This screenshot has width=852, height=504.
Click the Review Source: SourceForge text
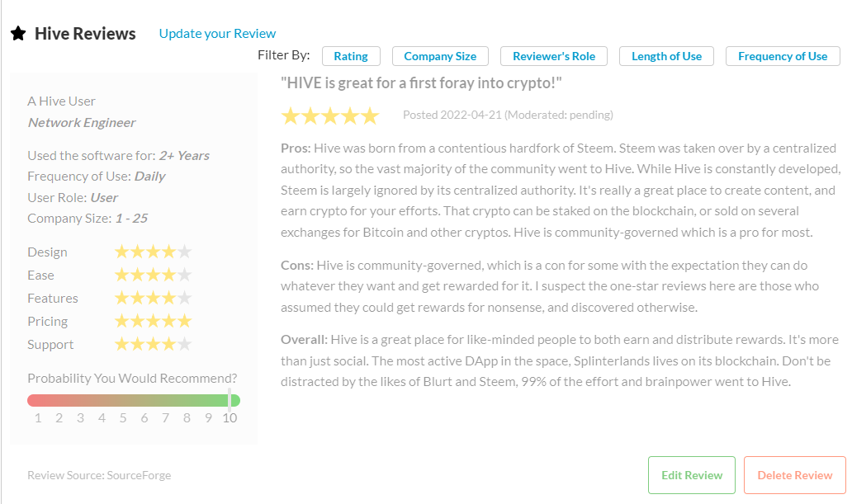[x=99, y=476]
